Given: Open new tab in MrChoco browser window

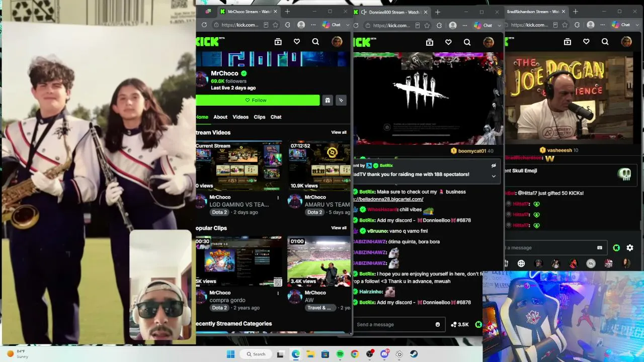Looking at the screenshot, I should (x=287, y=12).
